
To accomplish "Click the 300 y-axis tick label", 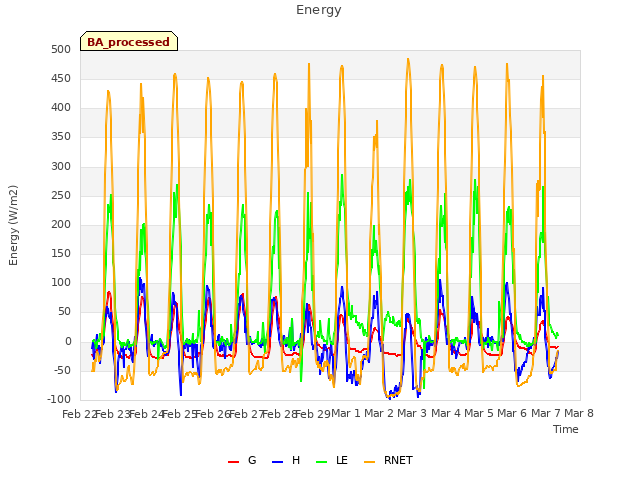I will 61,167.
